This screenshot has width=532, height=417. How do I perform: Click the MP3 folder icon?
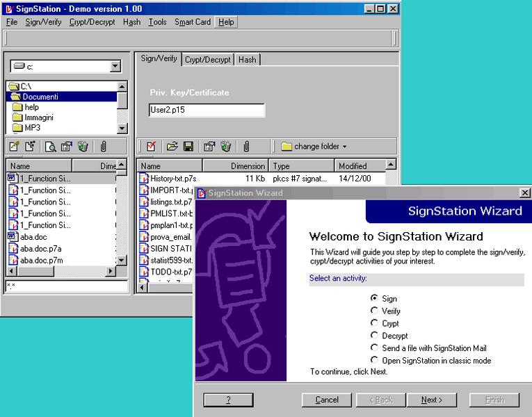17,128
